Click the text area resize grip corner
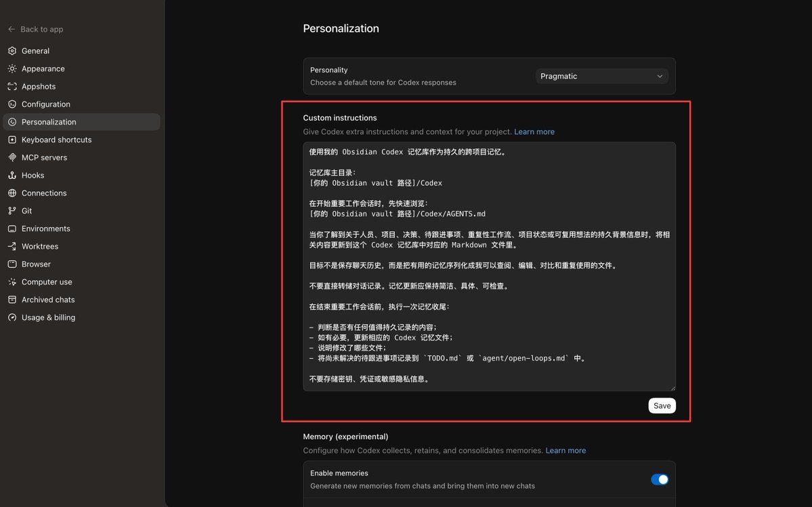Screen dimensions: 812x507 pyautogui.click(x=672, y=388)
